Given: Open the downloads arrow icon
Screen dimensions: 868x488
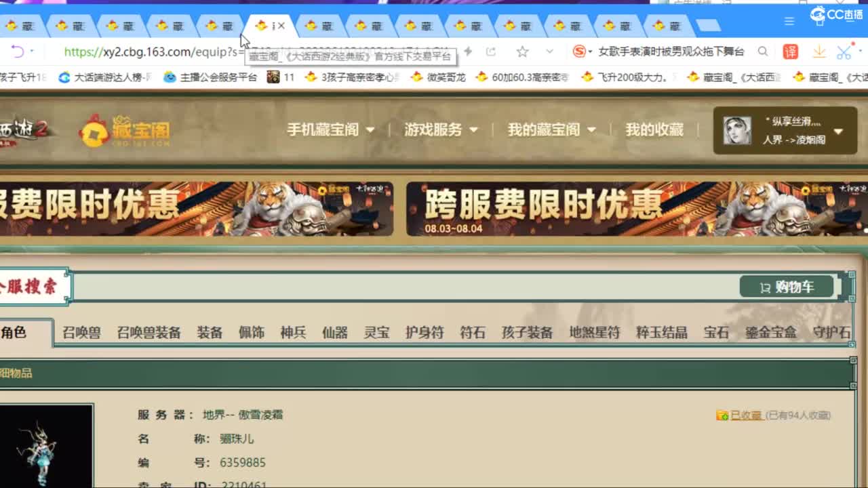Looking at the screenshot, I should tap(819, 52).
